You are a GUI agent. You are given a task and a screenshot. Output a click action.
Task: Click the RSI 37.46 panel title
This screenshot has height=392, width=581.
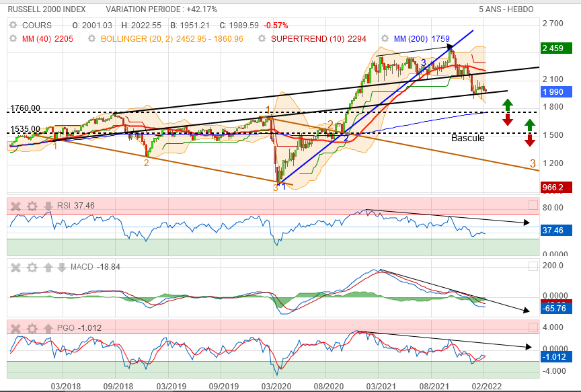tap(75, 206)
